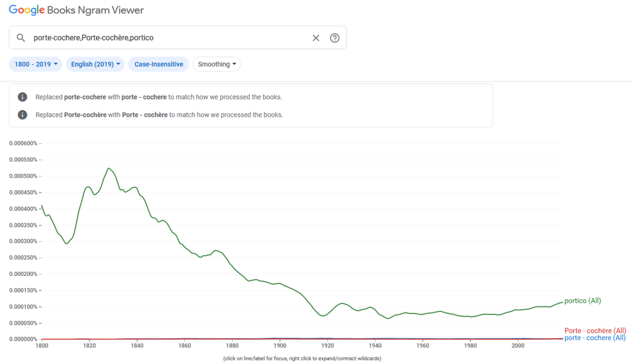This screenshot has width=632, height=364.
Task: Click info icon beside first replacement notice
Action: (23, 97)
